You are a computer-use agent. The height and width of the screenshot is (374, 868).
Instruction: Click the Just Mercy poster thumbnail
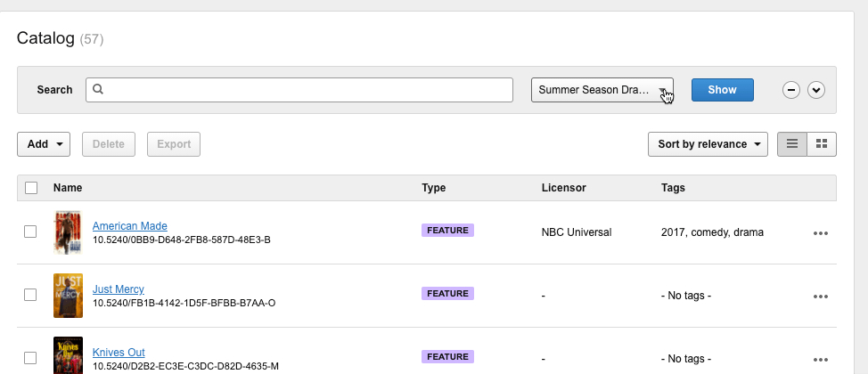(68, 296)
